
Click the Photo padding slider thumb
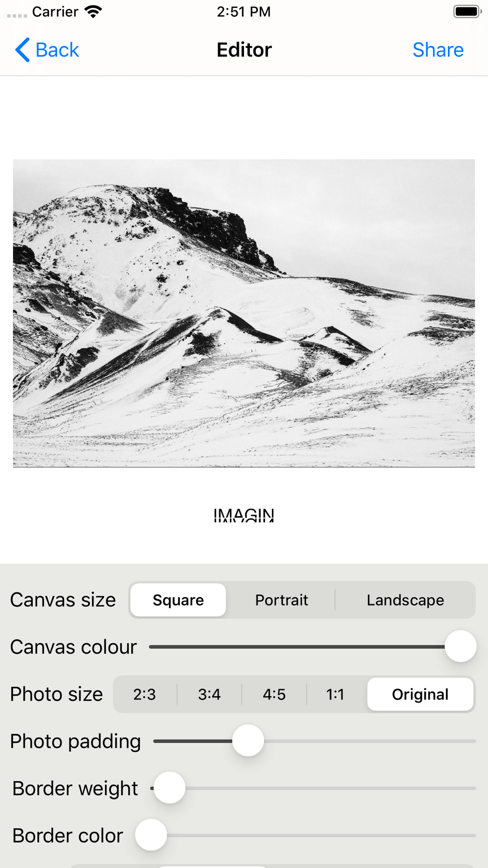pos(248,741)
